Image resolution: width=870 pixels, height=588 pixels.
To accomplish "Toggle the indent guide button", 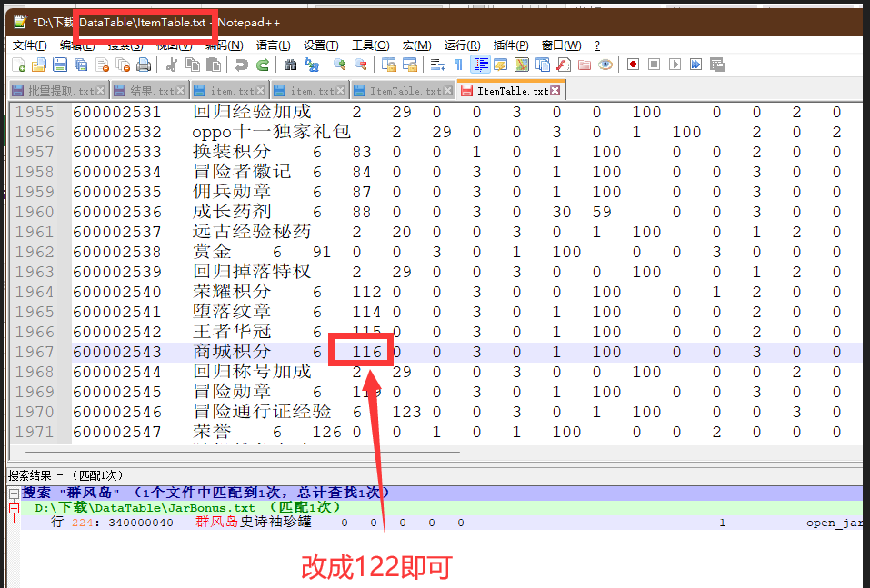I will (x=480, y=65).
